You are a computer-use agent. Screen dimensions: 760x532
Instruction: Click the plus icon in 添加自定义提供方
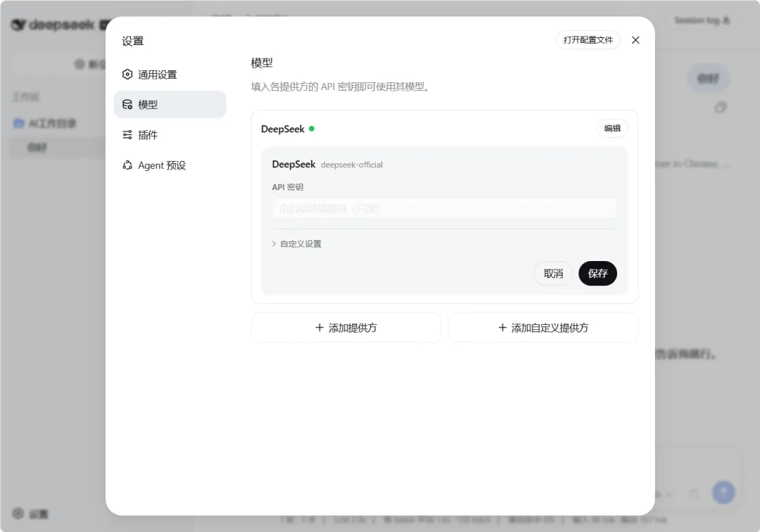[502, 328]
